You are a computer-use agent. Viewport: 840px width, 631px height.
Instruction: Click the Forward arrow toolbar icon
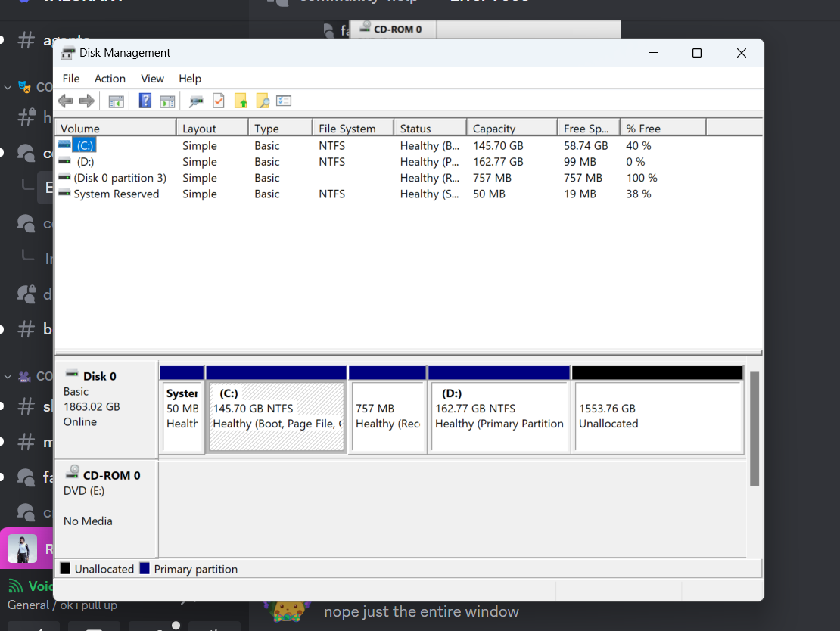pyautogui.click(x=87, y=101)
